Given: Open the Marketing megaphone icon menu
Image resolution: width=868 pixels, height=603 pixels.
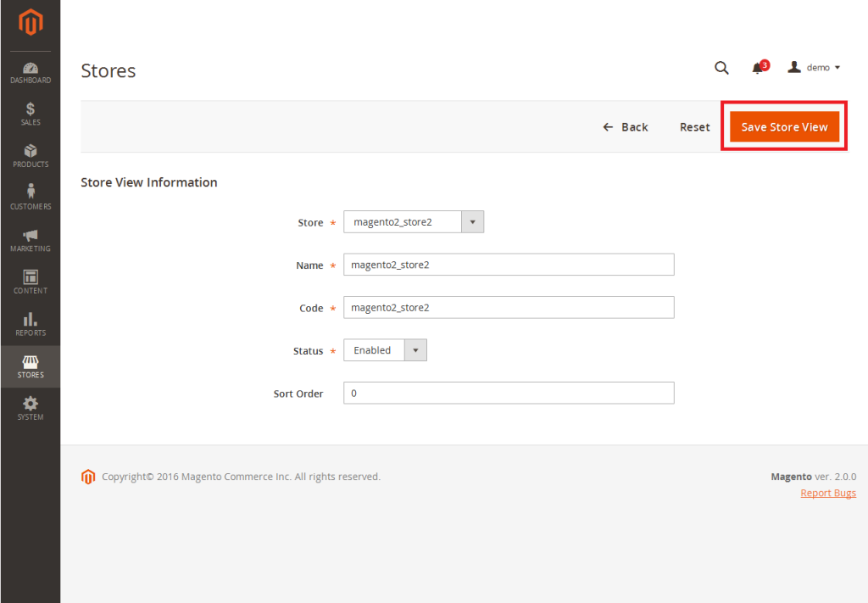Looking at the screenshot, I should pos(31,240).
